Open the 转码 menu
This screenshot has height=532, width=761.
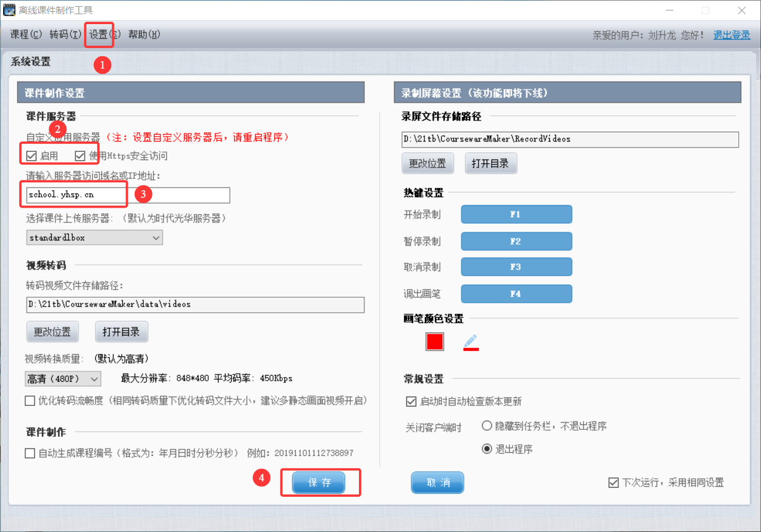click(65, 35)
